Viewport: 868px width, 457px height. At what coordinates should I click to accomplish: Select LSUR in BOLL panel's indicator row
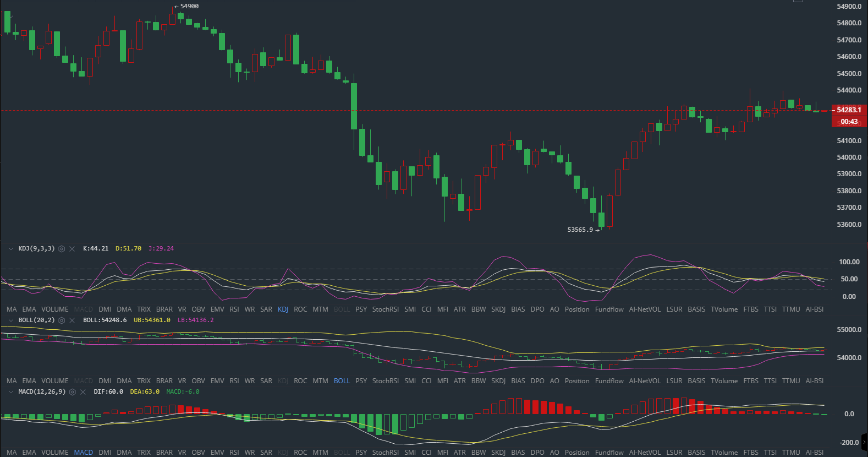[674, 381]
